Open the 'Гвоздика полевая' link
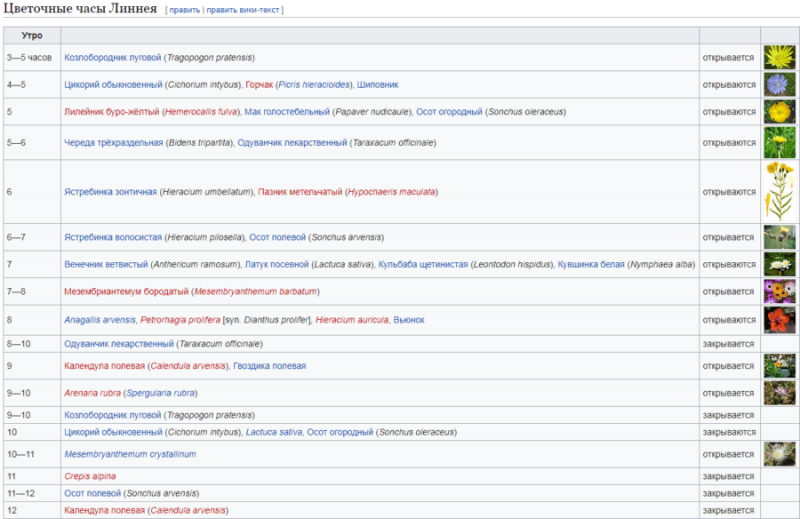This screenshot has height=519, width=800. [x=269, y=366]
